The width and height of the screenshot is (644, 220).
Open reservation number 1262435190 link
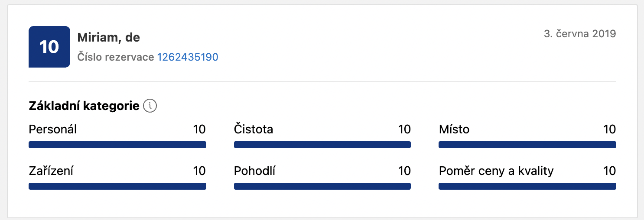coord(188,57)
